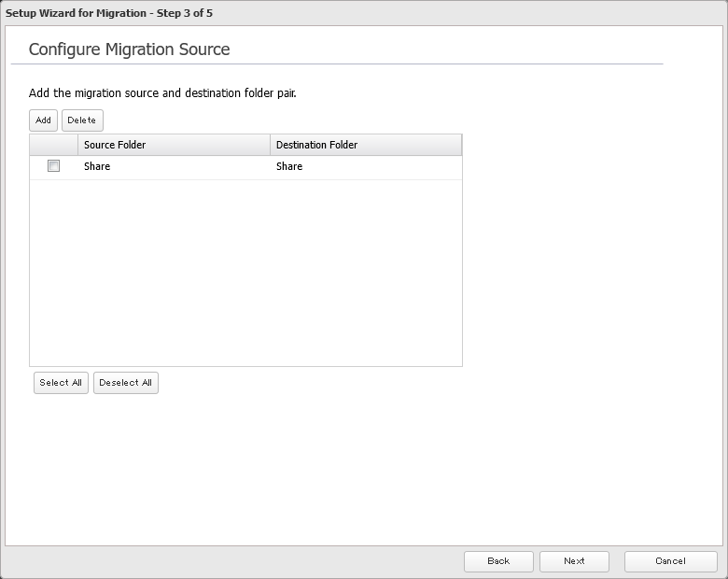The width and height of the screenshot is (728, 579).
Task: Click the Select All button
Action: (61, 383)
